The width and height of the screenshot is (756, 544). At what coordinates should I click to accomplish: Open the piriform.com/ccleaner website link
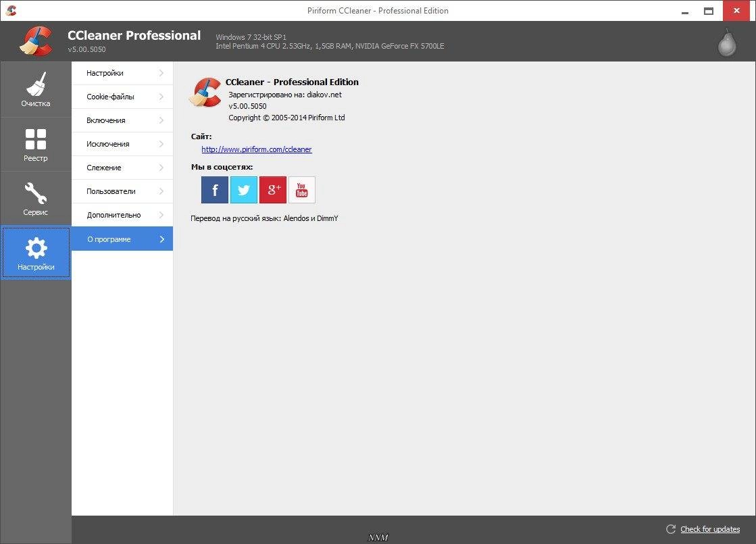(257, 149)
